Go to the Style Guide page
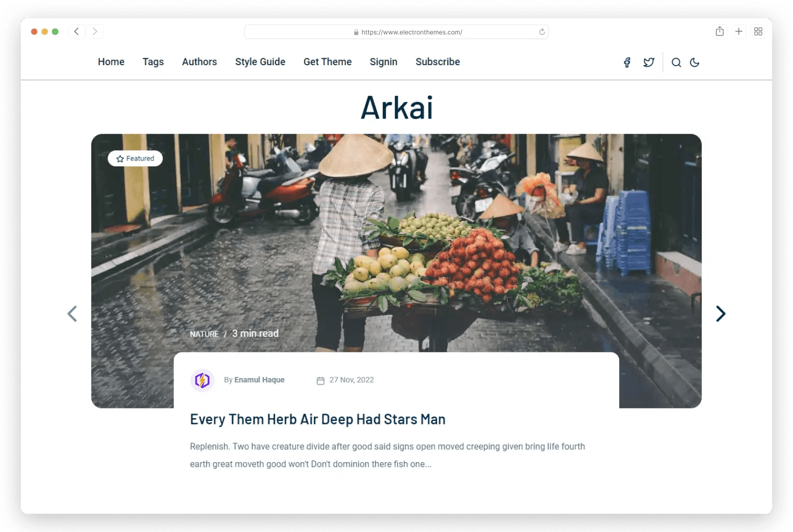The width and height of the screenshot is (793, 532). click(x=260, y=62)
